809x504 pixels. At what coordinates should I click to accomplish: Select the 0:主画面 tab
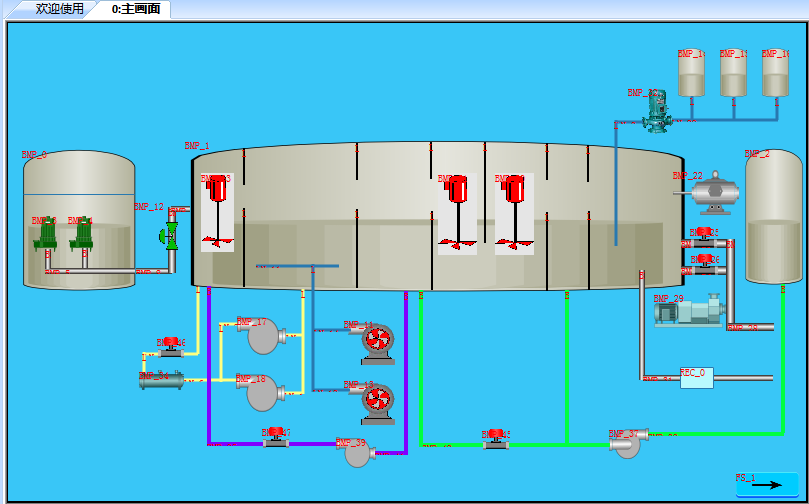click(135, 9)
